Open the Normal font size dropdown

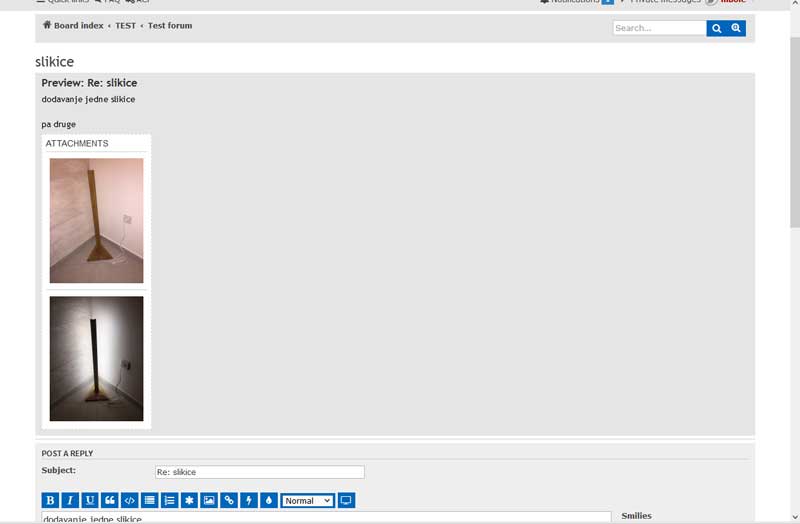(308, 501)
